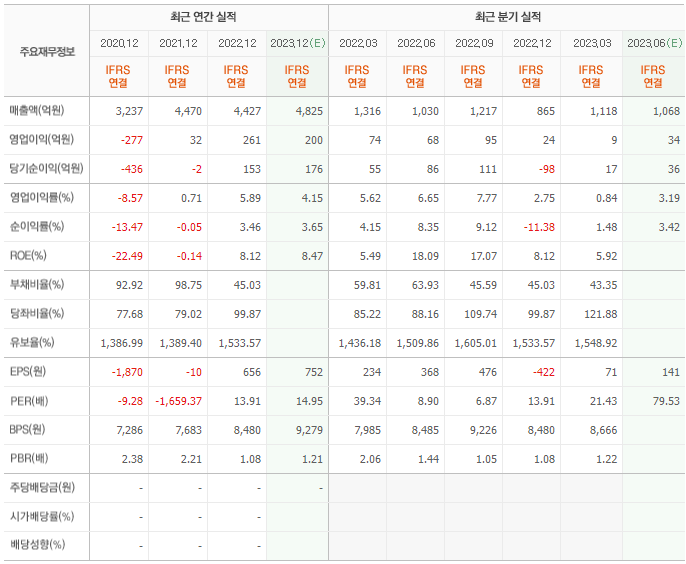Select the 109.74 quick ratio value
The height and width of the screenshot is (564, 686).
480,314
